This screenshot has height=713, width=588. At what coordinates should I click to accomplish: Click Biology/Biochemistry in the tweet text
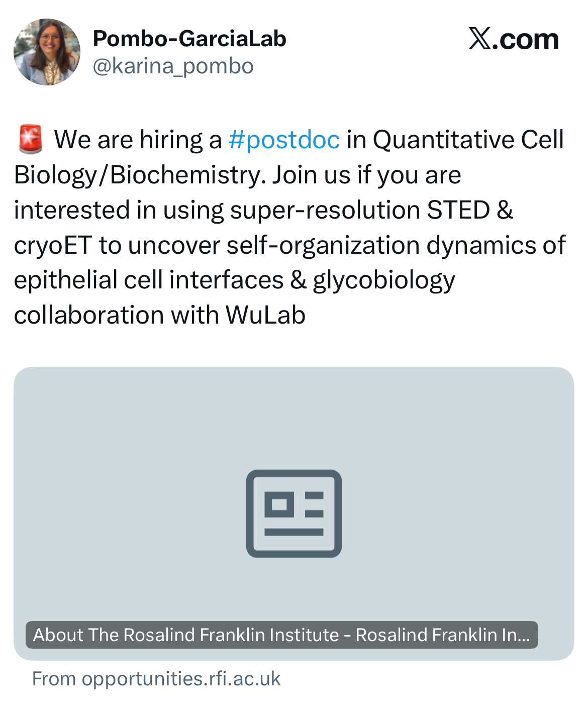click(x=139, y=175)
